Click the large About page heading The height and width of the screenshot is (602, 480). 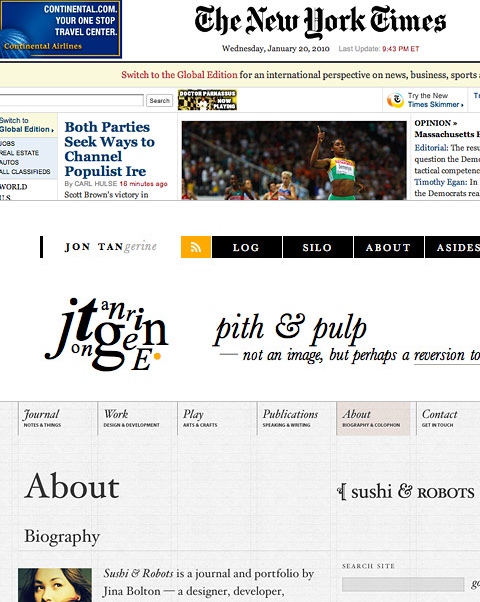point(72,486)
